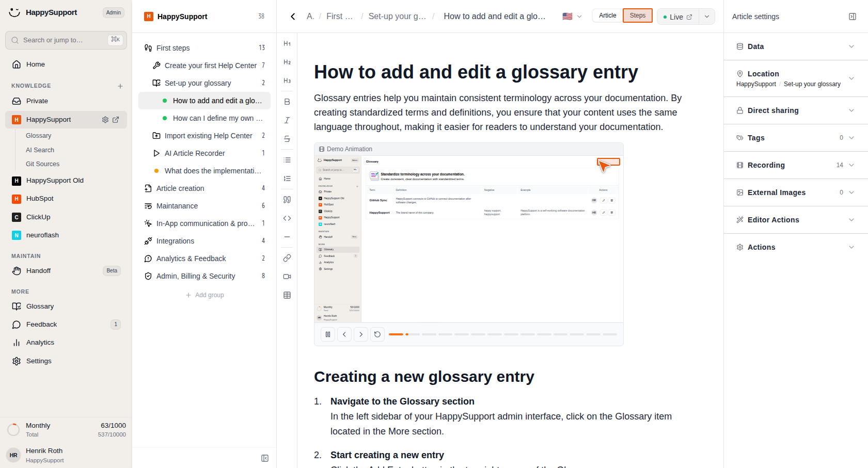Click the demo animation progress bar
868x468 pixels.
(x=503, y=334)
